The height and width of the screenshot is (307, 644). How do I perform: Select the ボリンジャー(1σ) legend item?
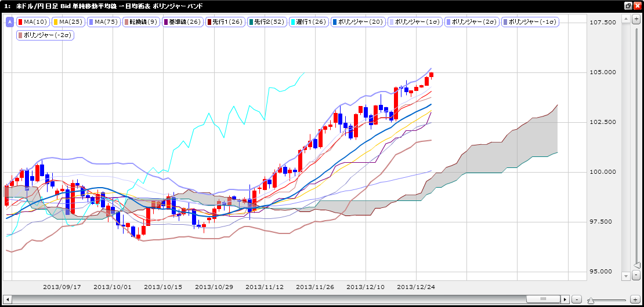tap(415, 22)
